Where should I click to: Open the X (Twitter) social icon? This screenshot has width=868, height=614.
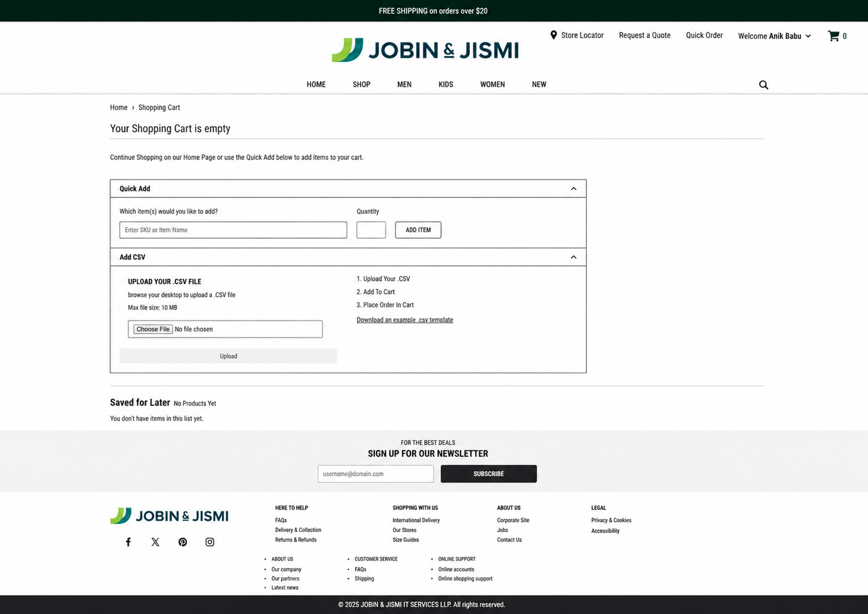click(155, 542)
